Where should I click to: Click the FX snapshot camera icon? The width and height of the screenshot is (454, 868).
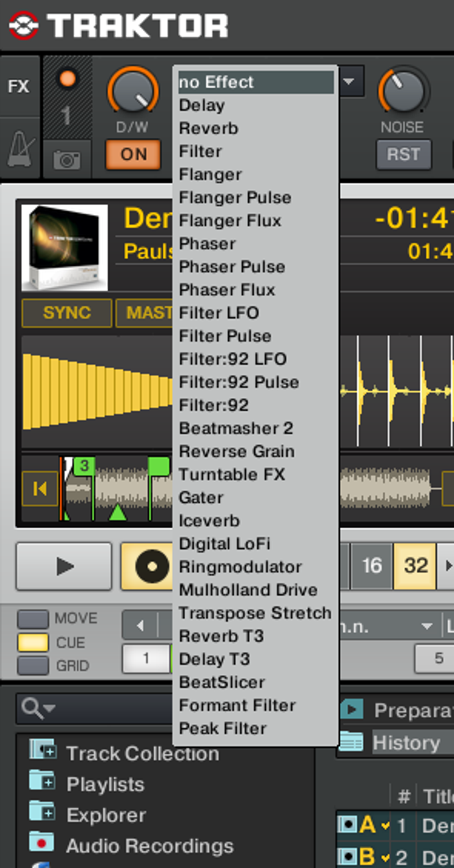tap(67, 160)
